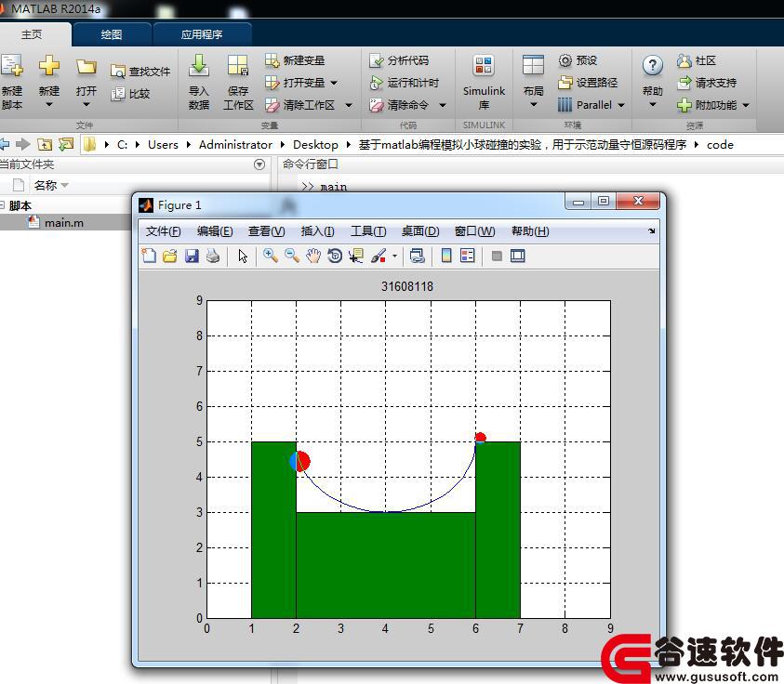This screenshot has height=684, width=784.
Task: Expand the Open (打开) dropdown arrow
Action: [86, 104]
